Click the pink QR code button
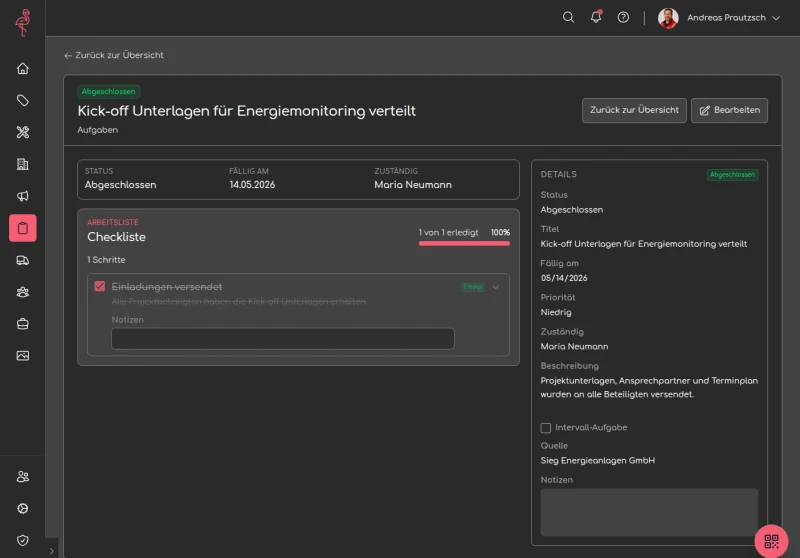This screenshot has width=800, height=558. coord(771,541)
